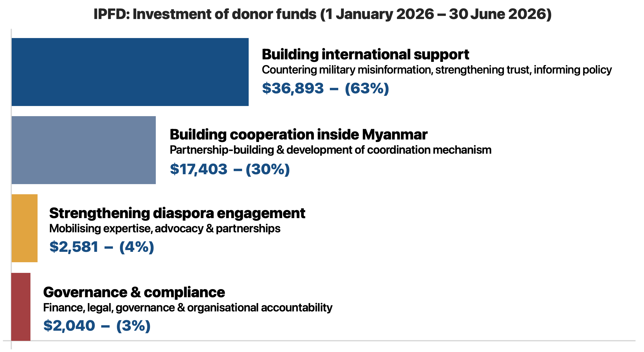Click the horizontal baseline axis of chart

tap(319, 341)
